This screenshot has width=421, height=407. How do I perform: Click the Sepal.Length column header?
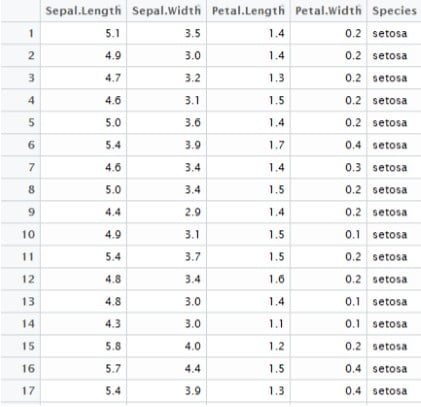(x=83, y=11)
